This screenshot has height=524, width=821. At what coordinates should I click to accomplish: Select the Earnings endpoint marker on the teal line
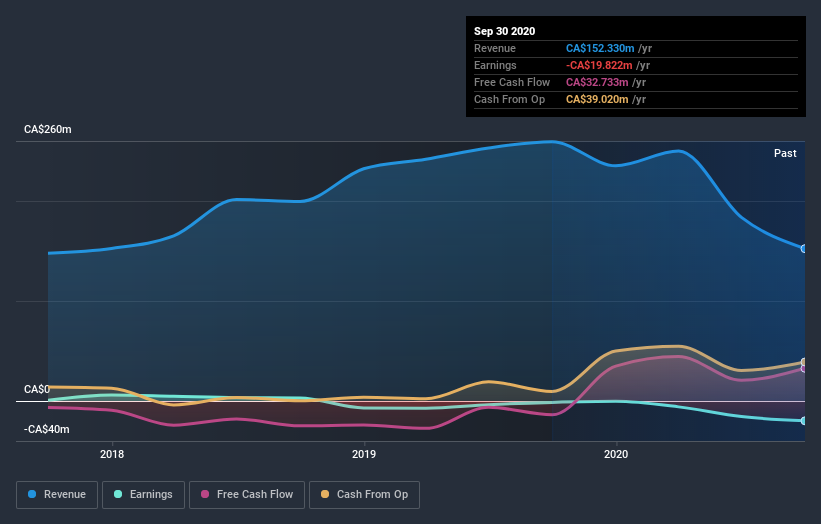[x=804, y=421]
